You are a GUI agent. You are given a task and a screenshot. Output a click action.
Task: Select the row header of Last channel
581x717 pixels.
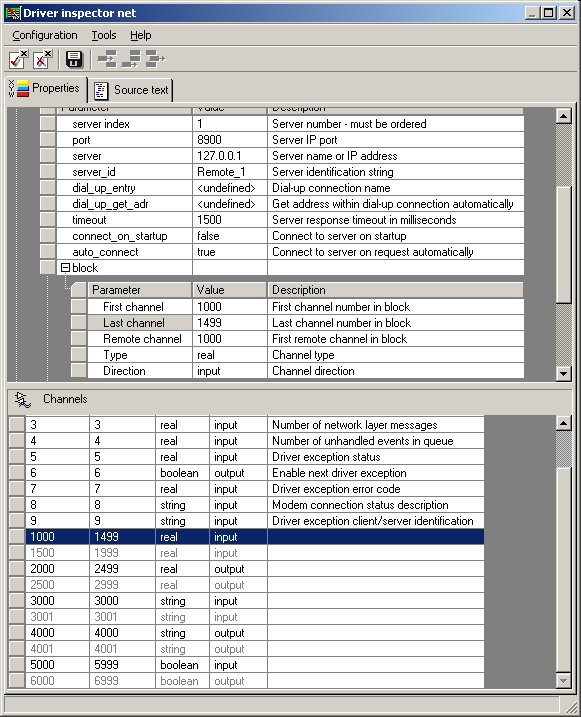(x=79, y=323)
